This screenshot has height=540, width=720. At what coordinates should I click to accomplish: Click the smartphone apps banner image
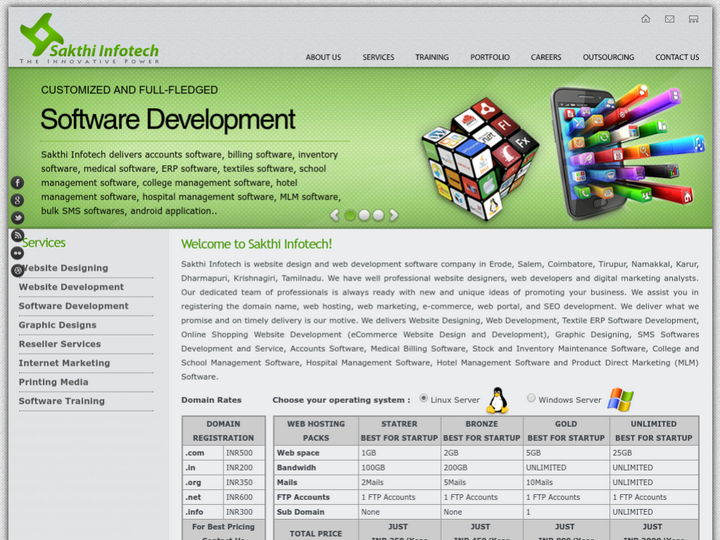point(627,152)
